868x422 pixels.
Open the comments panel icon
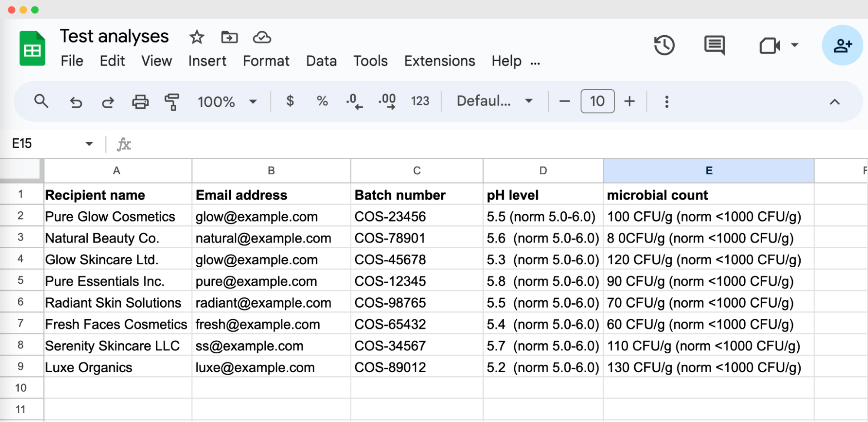(714, 45)
